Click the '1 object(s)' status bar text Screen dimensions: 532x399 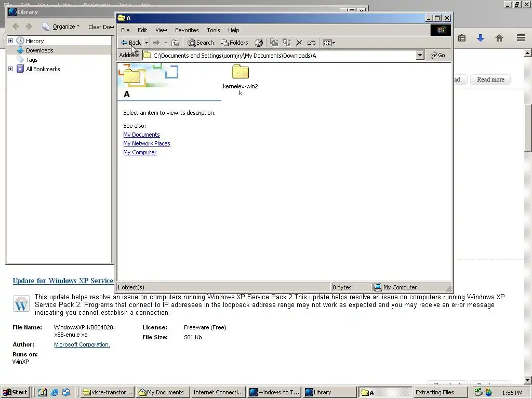(x=130, y=287)
